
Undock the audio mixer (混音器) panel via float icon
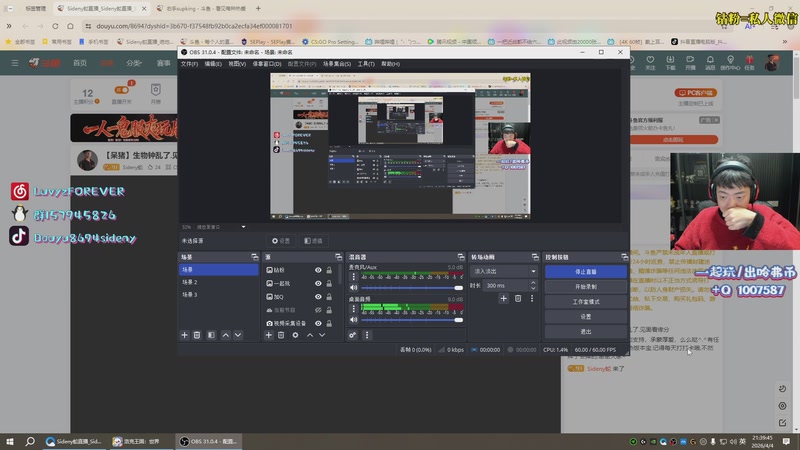461,257
